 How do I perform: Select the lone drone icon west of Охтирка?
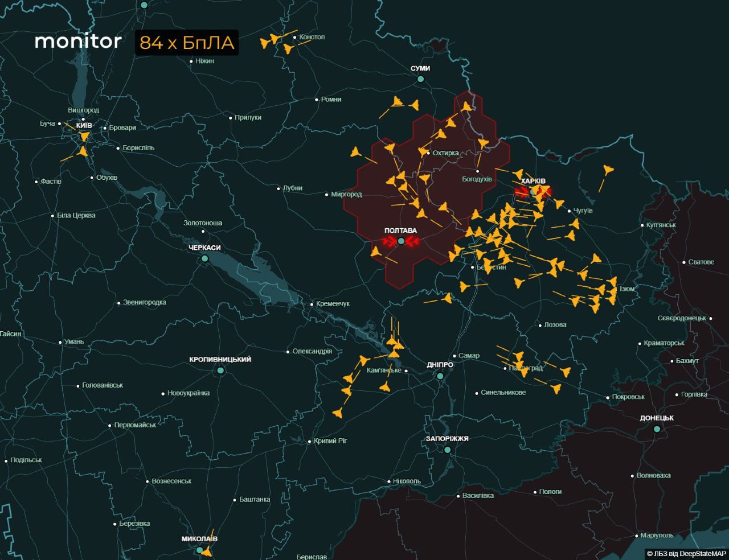pyautogui.click(x=356, y=152)
